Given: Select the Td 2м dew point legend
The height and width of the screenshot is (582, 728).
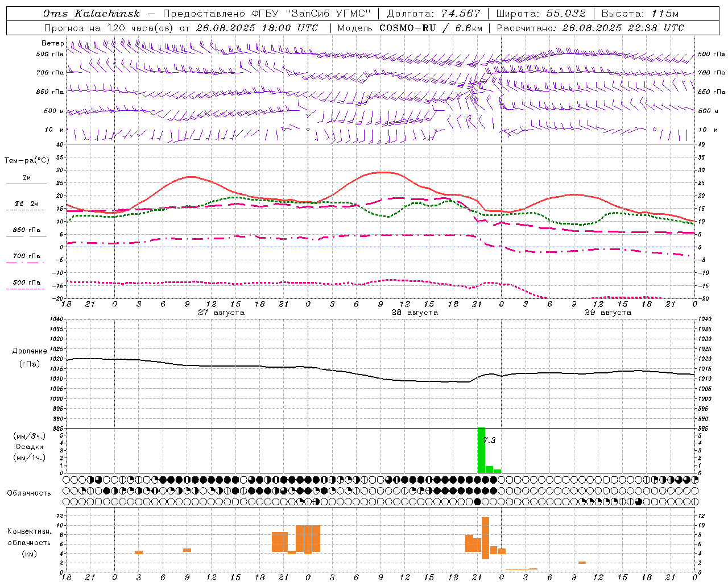Looking at the screenshot, I should (x=26, y=205).
